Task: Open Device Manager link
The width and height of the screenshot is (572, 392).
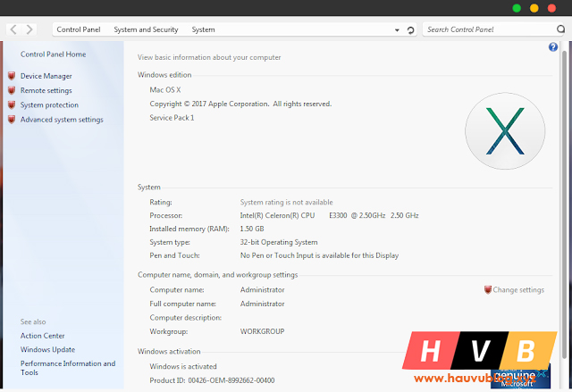Action: 46,76
